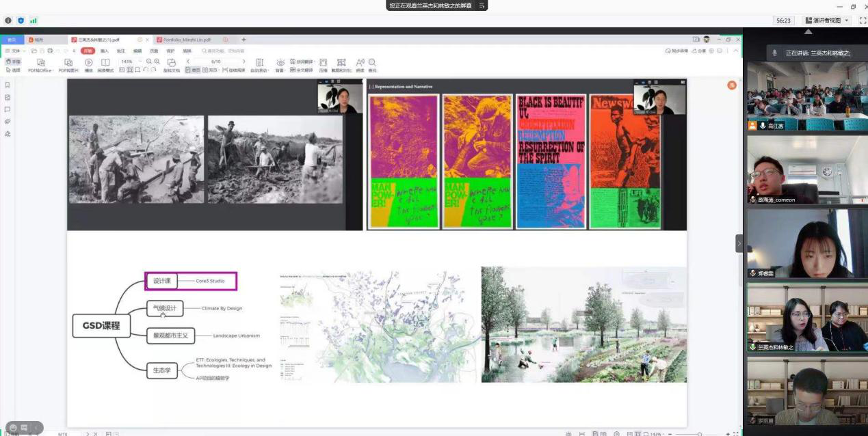
Task: Open the bookmark panel in left sidebar
Action: 8,85
